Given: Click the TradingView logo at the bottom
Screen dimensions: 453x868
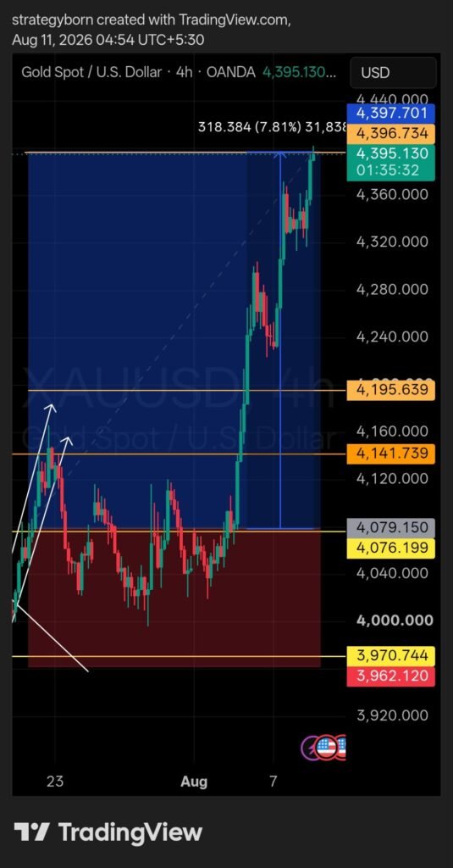Looking at the screenshot, I should click(x=108, y=832).
